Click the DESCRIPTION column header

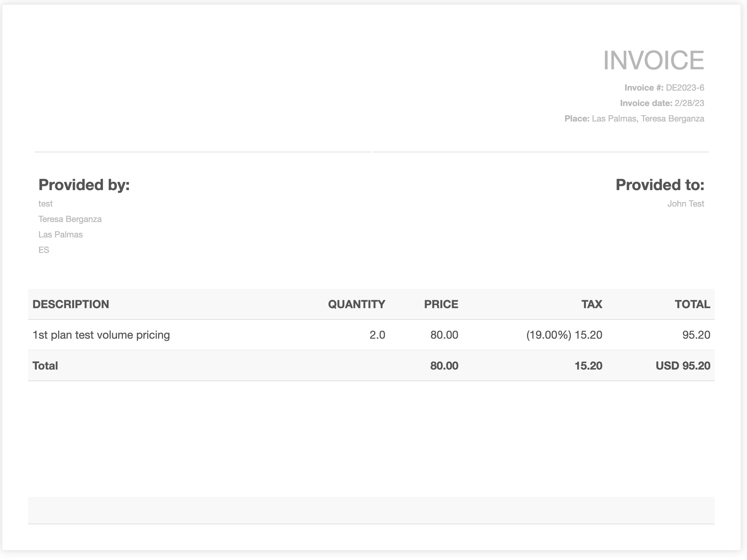click(x=71, y=304)
